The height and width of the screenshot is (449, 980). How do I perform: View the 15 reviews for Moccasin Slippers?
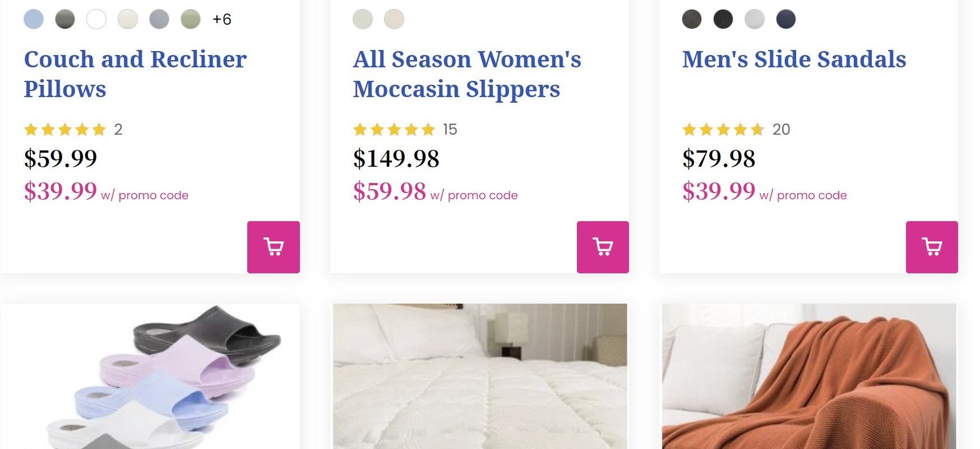450,130
